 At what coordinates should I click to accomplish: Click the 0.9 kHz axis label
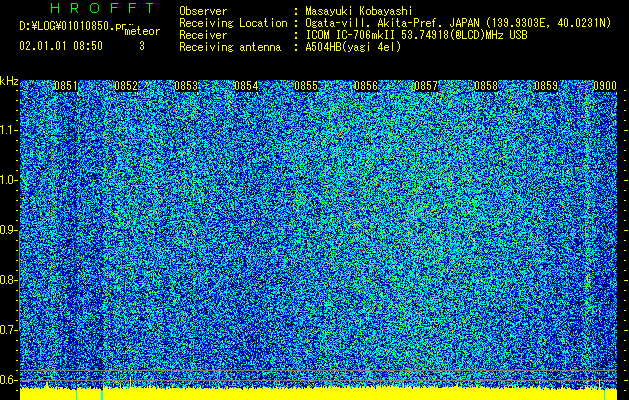click(9, 230)
